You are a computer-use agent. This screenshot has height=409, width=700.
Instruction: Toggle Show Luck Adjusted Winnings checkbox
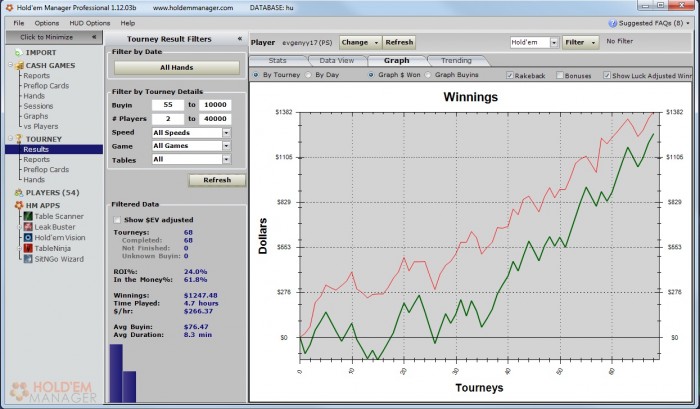[x=607, y=75]
